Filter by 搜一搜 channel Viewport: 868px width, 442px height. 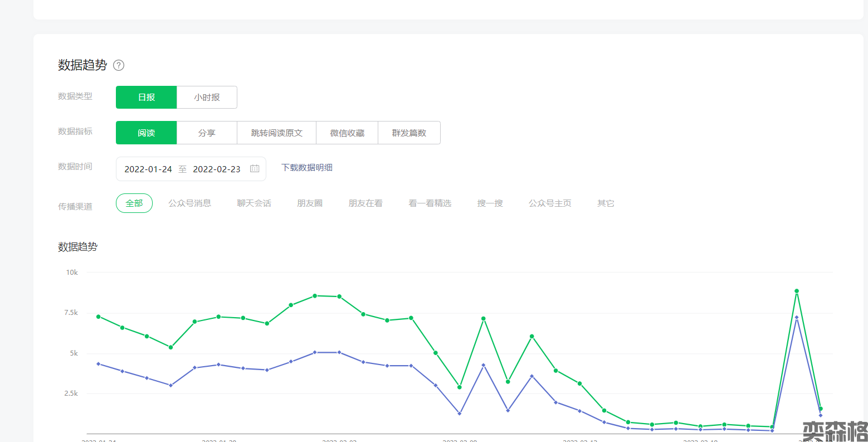coord(490,203)
